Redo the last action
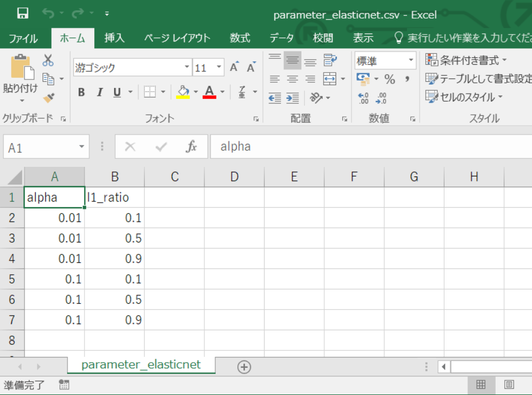The image size is (532, 395). pyautogui.click(x=78, y=13)
